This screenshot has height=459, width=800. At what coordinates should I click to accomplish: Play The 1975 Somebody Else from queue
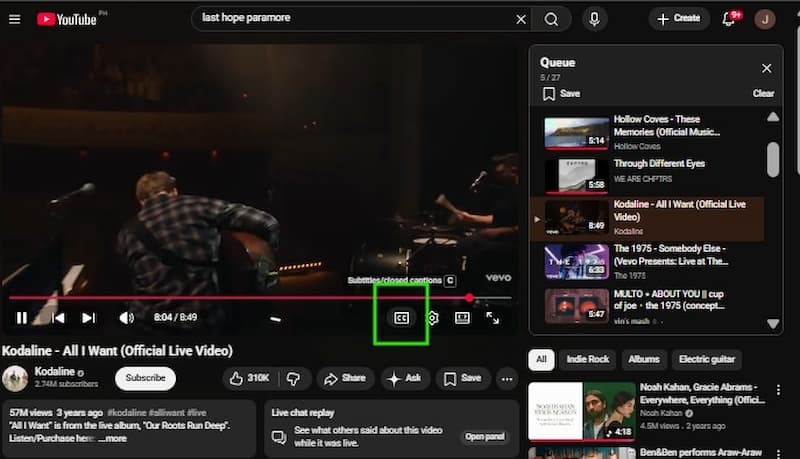(647, 262)
